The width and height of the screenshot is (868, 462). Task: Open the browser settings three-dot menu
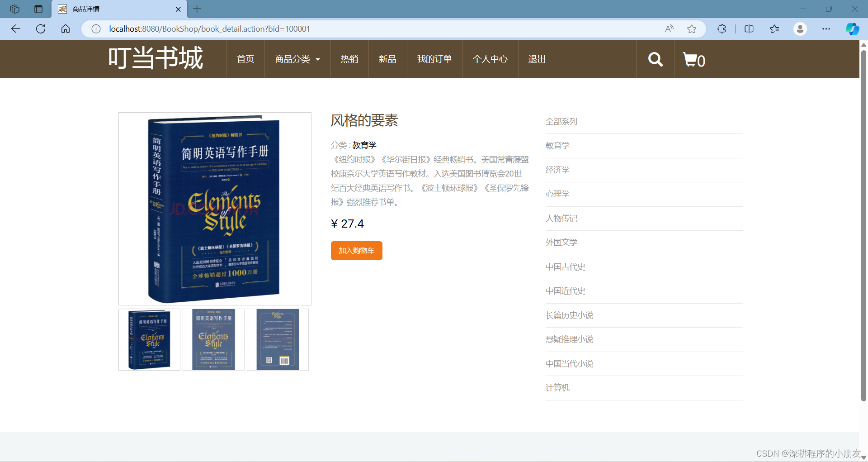tap(826, 29)
